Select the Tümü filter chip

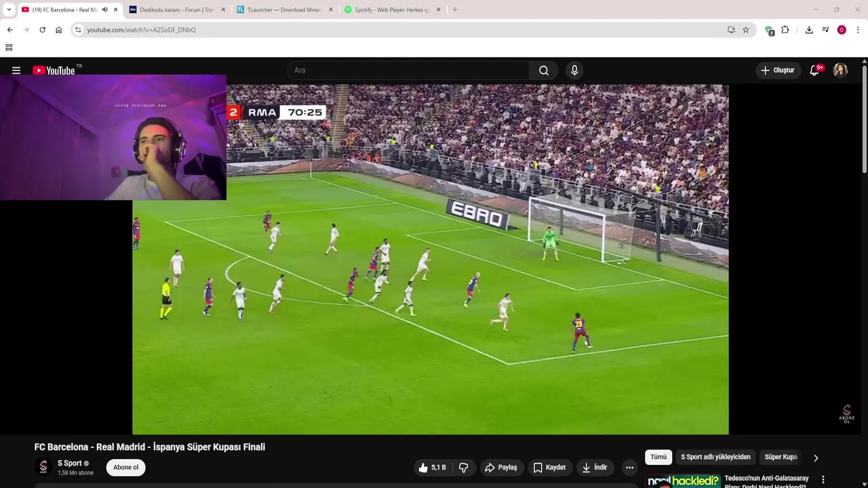658,457
